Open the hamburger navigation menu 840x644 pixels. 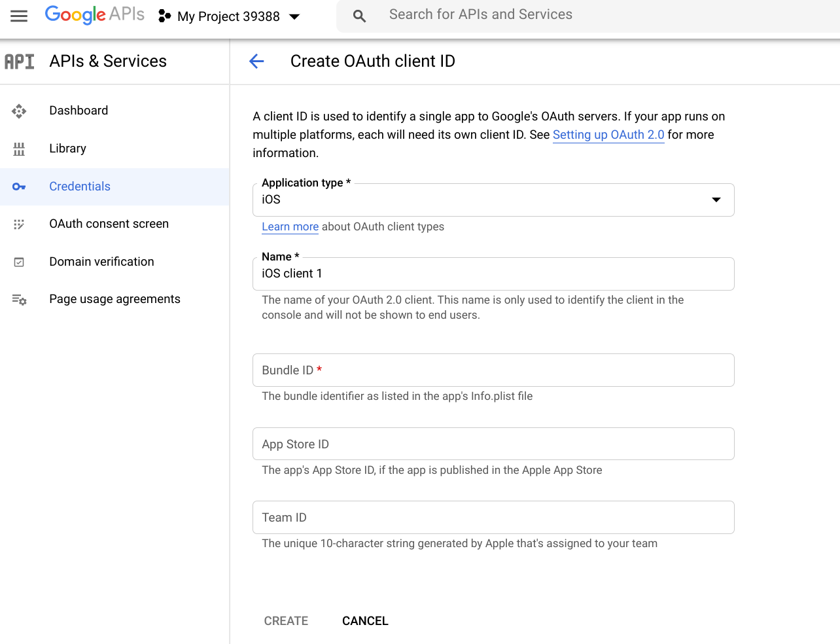coord(19,16)
